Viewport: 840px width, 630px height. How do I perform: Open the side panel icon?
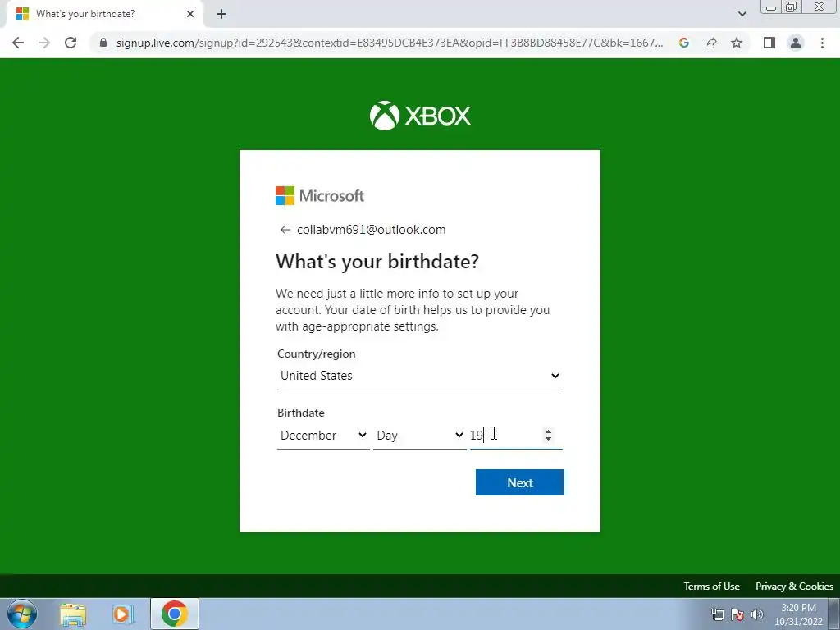point(769,43)
